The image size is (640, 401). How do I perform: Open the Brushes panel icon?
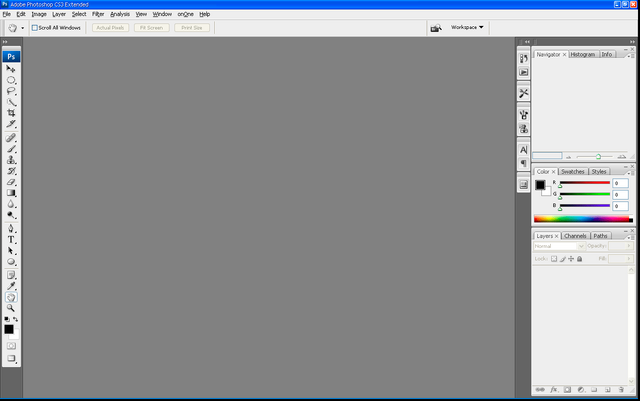(x=523, y=115)
